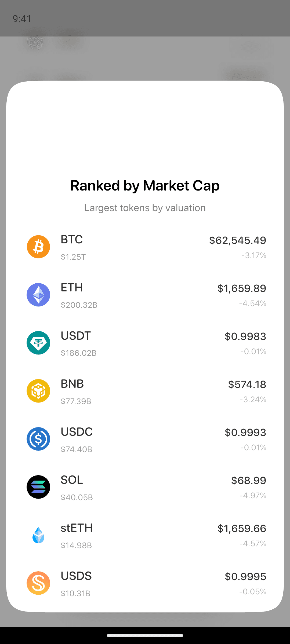Tap the Ethereum diamond logo icon

click(38, 295)
